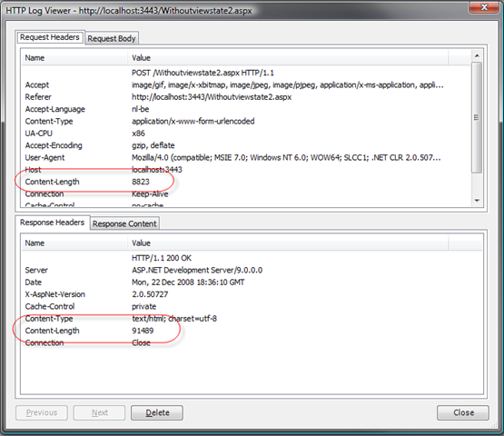Select the response Content-Length 91489 row
504x436 pixels.
click(x=252, y=331)
